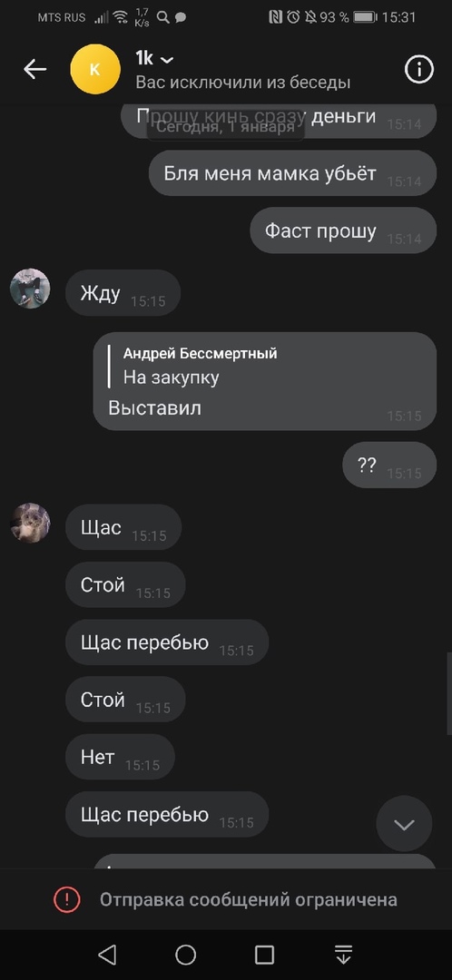Viewport: 452px width, 980px height.
Task: Tap the Android back navigation triangle
Action: click(x=107, y=955)
